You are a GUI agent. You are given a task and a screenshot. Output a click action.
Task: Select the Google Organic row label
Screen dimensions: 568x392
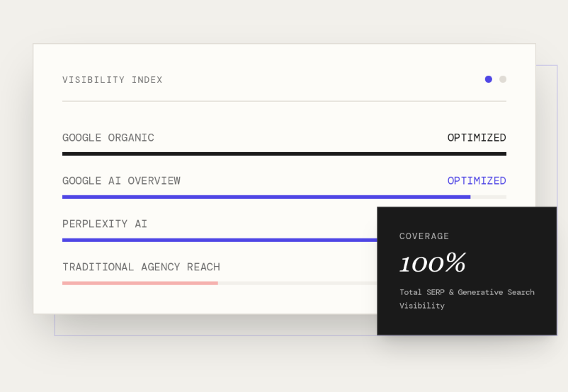tap(108, 138)
